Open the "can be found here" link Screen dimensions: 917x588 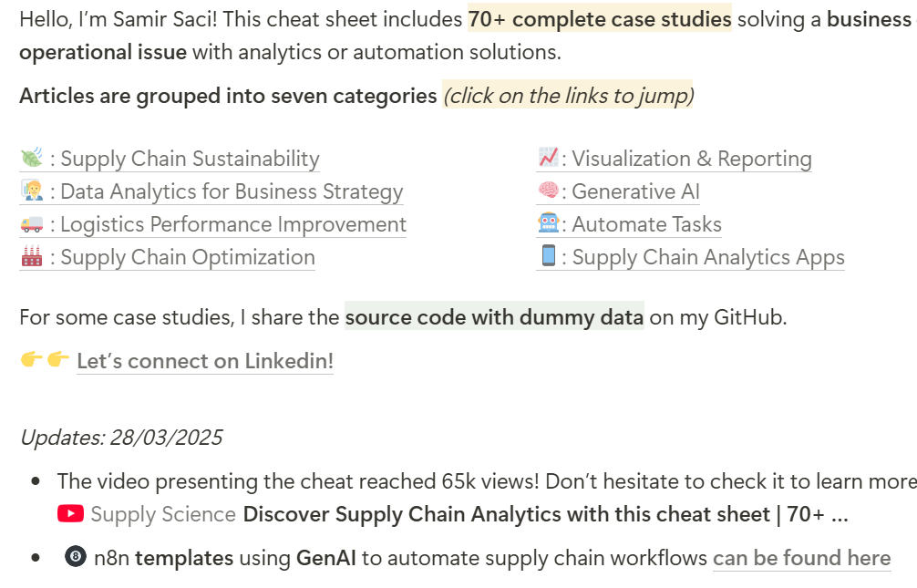(801, 558)
